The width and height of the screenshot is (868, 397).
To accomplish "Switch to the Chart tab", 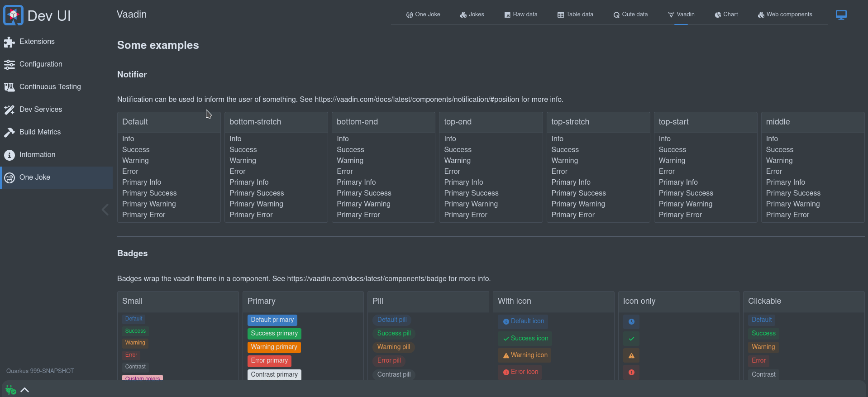I will (726, 14).
